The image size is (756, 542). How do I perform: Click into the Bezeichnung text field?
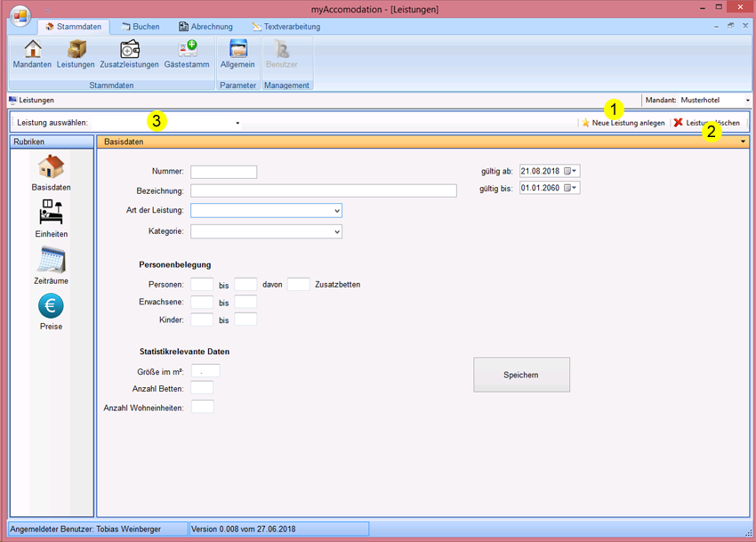pos(323,190)
